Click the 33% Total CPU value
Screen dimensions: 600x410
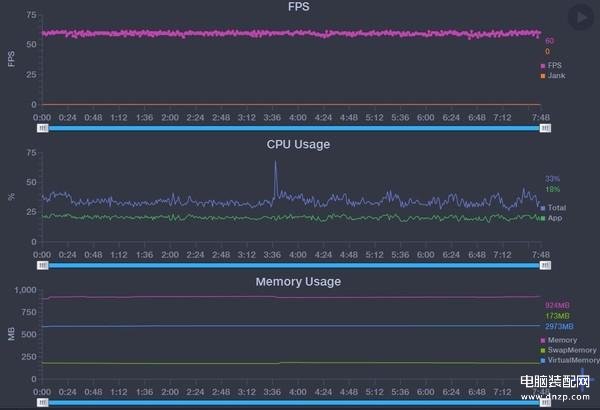click(553, 179)
